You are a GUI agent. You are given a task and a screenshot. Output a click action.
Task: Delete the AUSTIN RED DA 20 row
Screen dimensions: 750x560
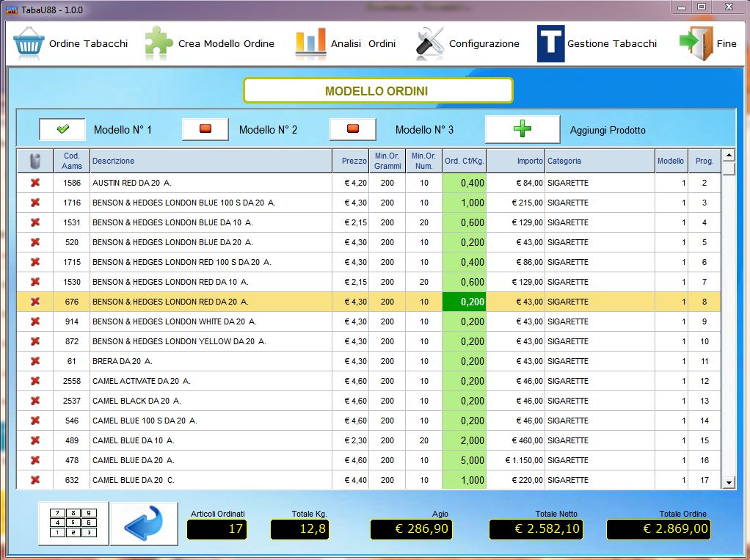(x=35, y=183)
